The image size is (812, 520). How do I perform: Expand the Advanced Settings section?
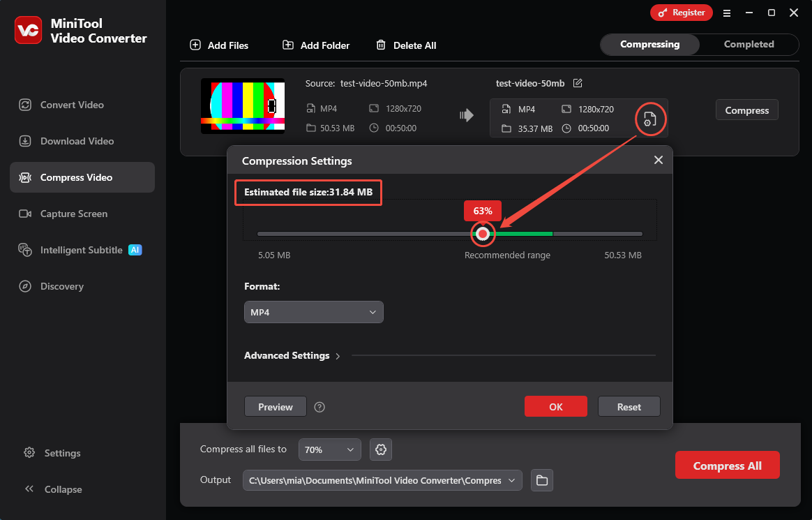click(287, 355)
